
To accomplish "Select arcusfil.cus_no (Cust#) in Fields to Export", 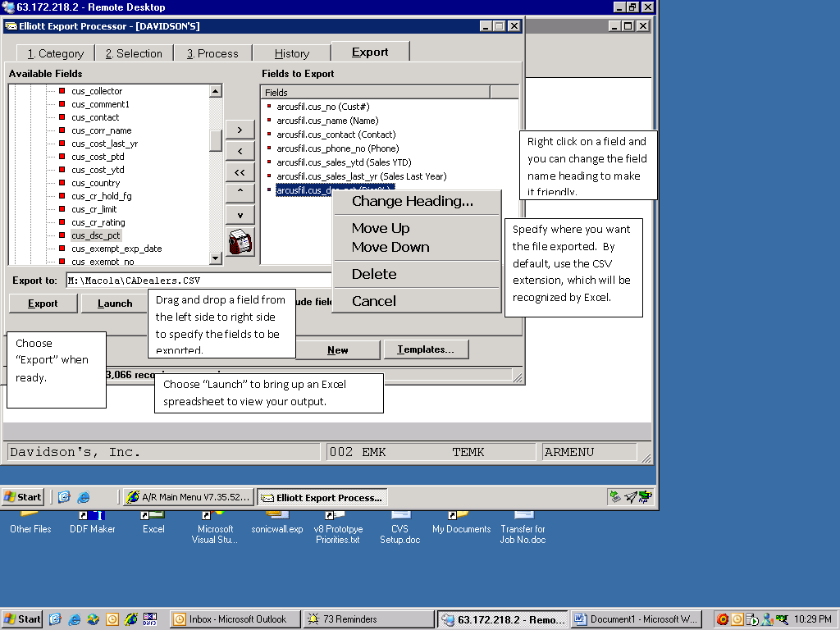I will click(323, 107).
